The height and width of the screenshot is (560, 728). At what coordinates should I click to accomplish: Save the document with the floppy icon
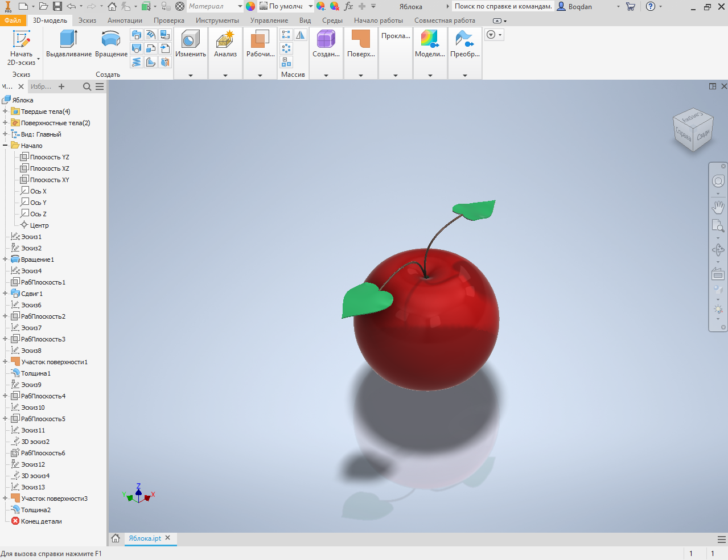57,6
